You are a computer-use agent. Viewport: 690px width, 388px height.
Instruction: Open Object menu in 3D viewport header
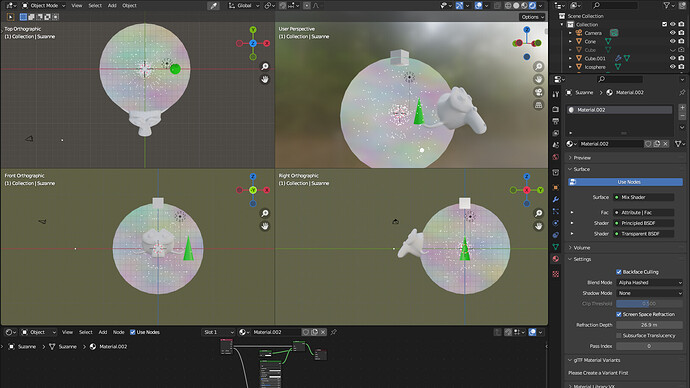pyautogui.click(x=129, y=6)
